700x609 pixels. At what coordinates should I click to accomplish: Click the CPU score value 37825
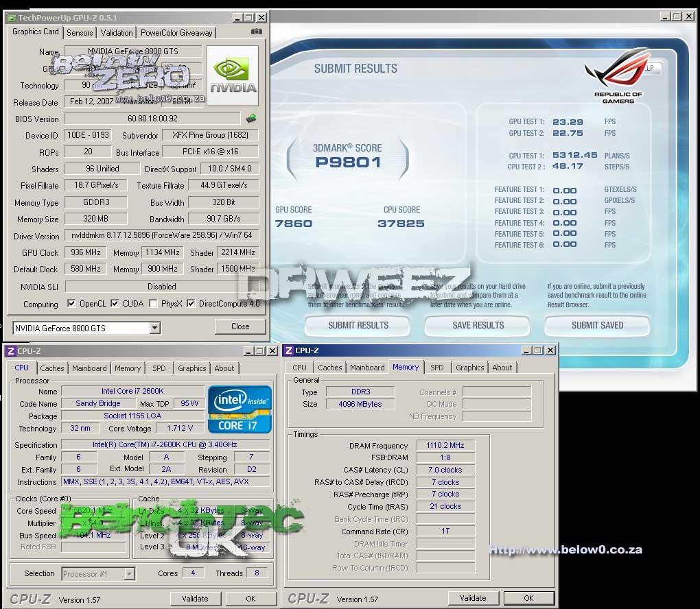(x=401, y=224)
